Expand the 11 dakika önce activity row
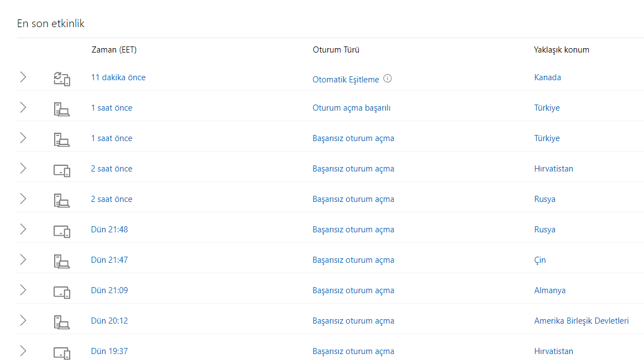The width and height of the screenshot is (644, 364). [x=23, y=77]
